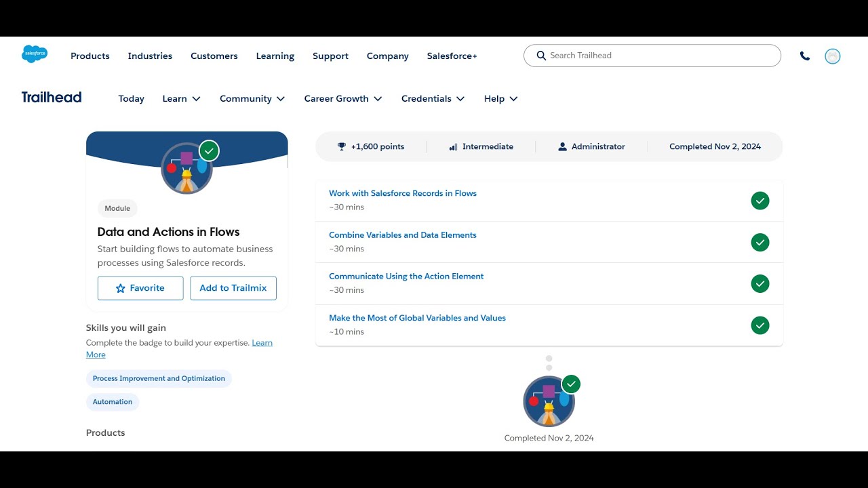Click the Salesforce cloud logo
Screen dimensions: 868x488
click(x=35, y=54)
